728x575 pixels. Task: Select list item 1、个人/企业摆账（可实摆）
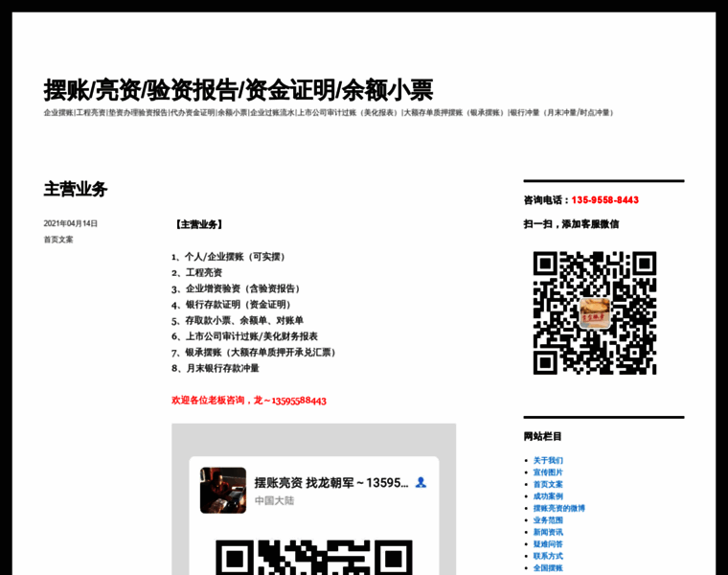pos(228,257)
